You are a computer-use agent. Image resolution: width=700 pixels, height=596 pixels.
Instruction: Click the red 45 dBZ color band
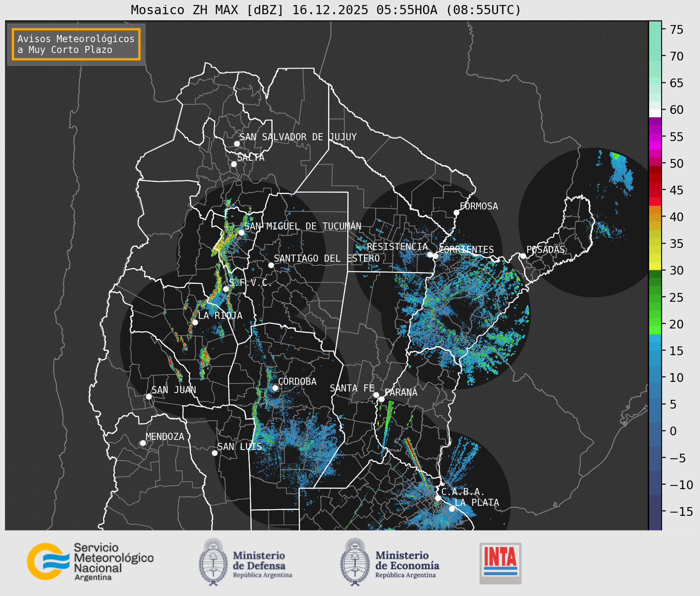pyautogui.click(x=655, y=193)
